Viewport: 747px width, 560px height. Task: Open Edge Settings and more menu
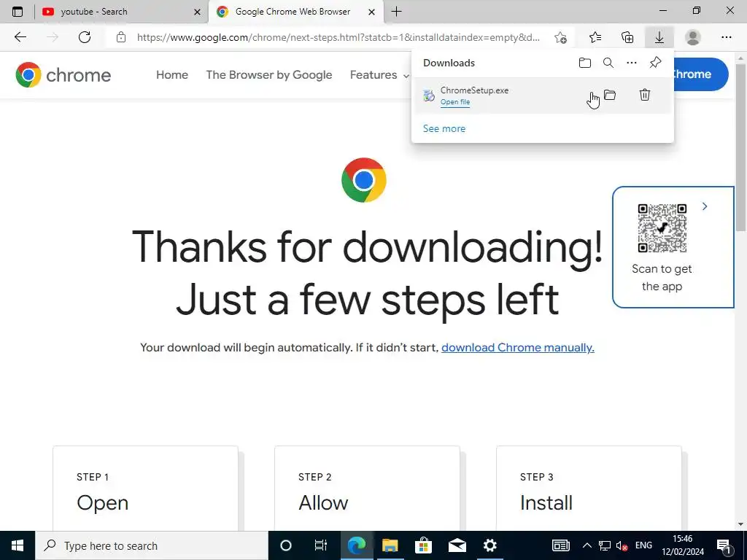[726, 37]
